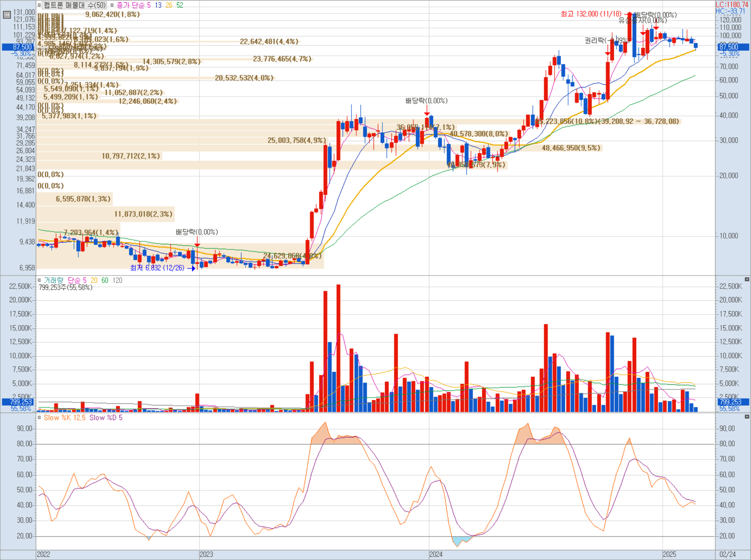The height and width of the screenshot is (560, 751).
Task: Select the volume 120-period average label
Action: pos(117,280)
